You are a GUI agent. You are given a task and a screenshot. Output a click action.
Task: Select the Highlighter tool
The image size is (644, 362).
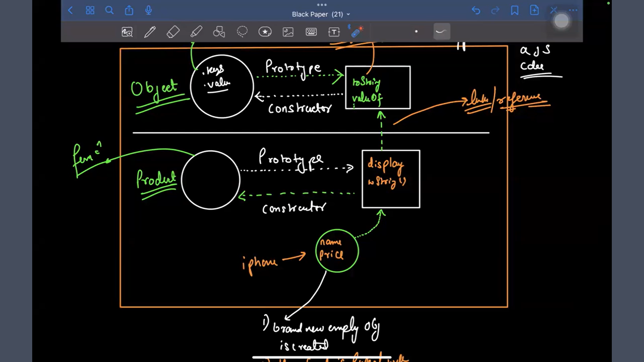pyautogui.click(x=196, y=32)
